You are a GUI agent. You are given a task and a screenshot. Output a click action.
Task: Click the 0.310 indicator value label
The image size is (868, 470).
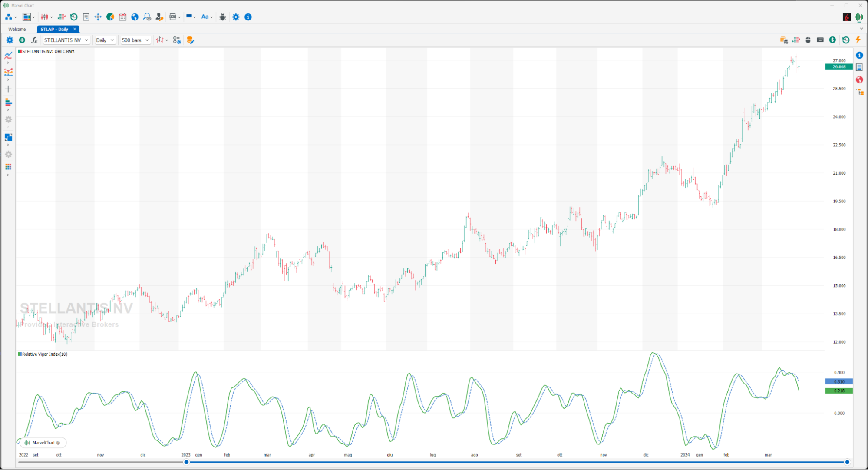(x=838, y=381)
